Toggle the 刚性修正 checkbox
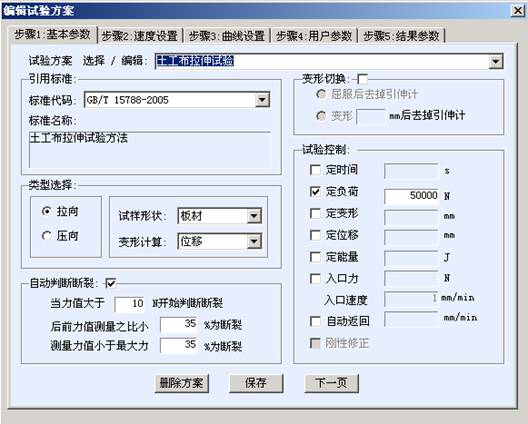 [x=315, y=343]
